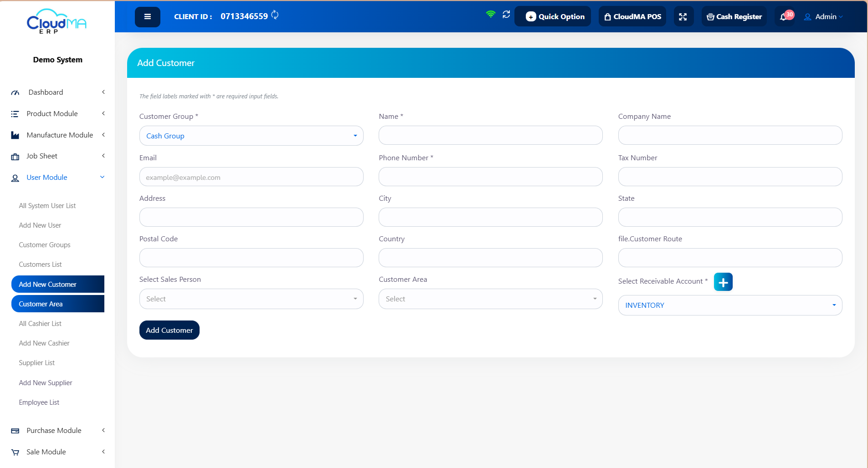Click the Purchase Module card icon
868x468 pixels.
click(15, 431)
